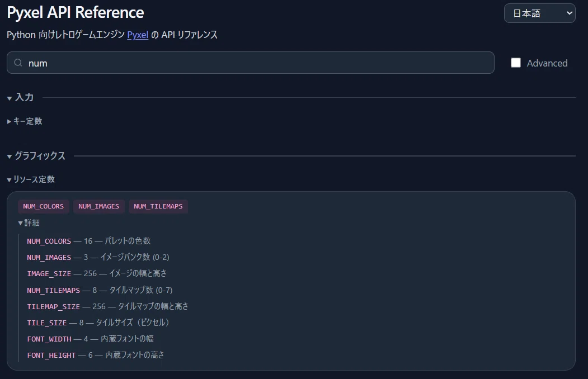This screenshot has width=588, height=379.
Task: Click the NUM_TILEMAPS tag
Action: point(158,206)
